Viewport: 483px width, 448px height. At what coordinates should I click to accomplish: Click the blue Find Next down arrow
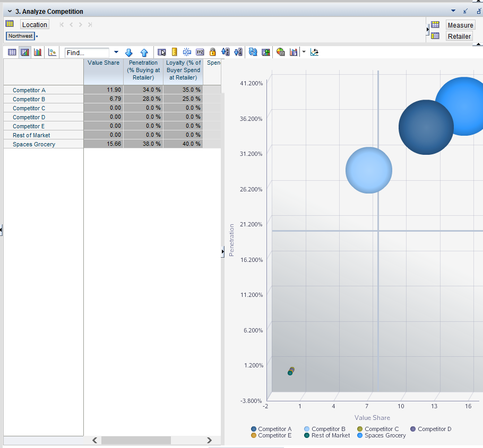[128, 52]
